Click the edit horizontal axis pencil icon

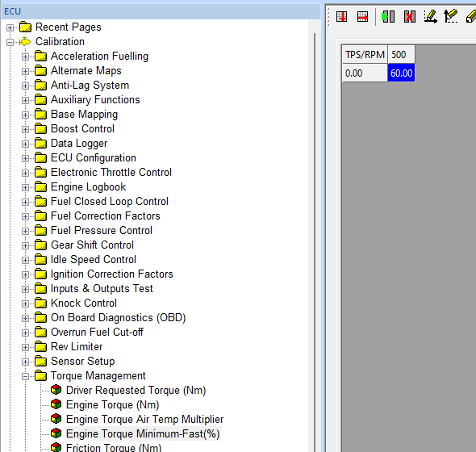tap(431, 16)
